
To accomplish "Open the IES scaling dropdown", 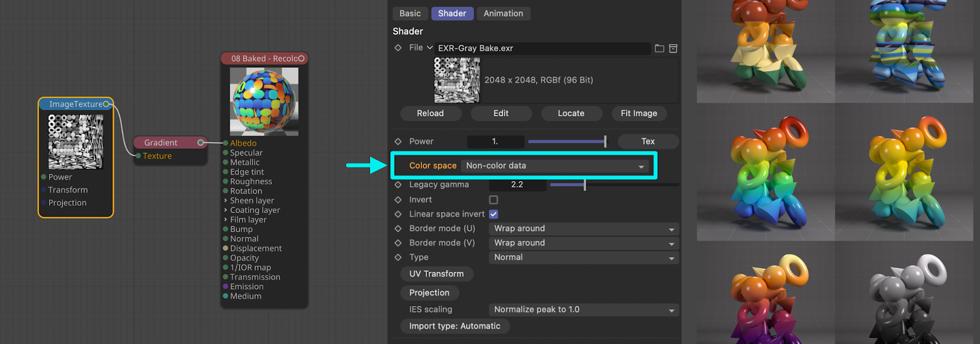I will tap(584, 310).
